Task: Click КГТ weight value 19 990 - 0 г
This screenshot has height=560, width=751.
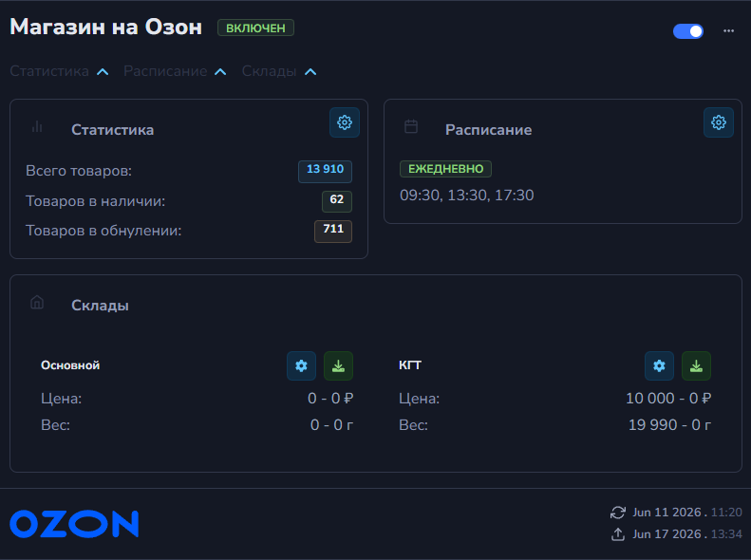Action: 669,425
